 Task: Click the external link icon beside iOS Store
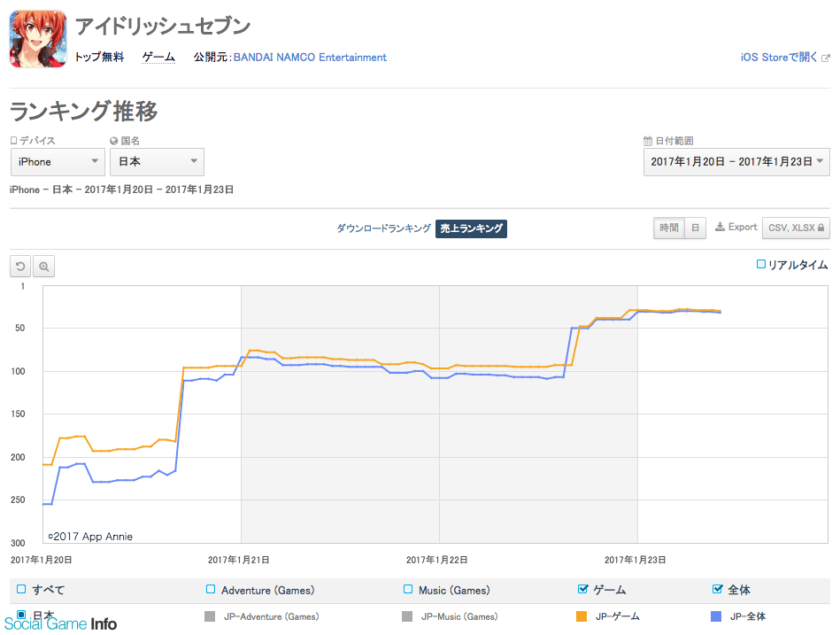[x=826, y=58]
